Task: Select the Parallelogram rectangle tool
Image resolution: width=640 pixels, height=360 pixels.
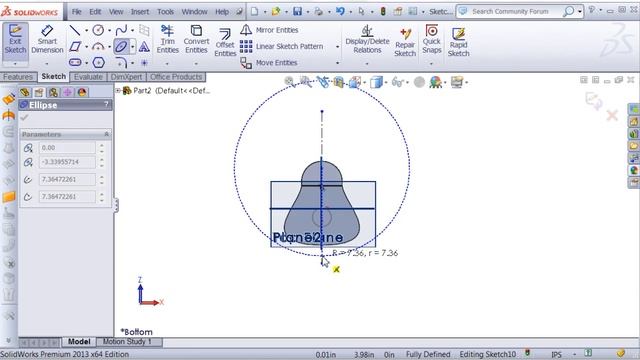Action: coord(75,47)
